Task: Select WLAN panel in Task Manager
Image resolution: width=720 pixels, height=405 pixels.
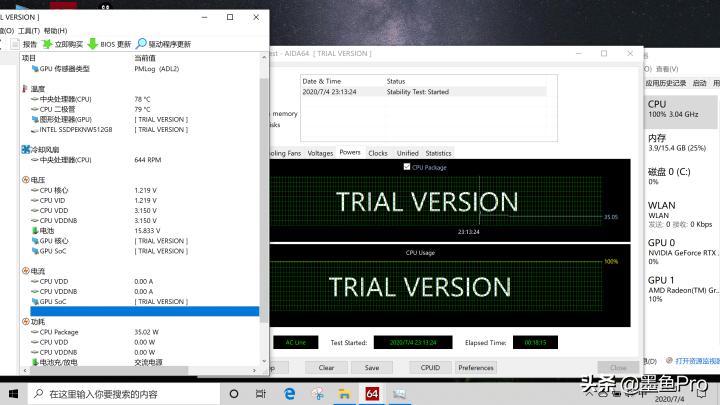Action: pyautogui.click(x=681, y=214)
